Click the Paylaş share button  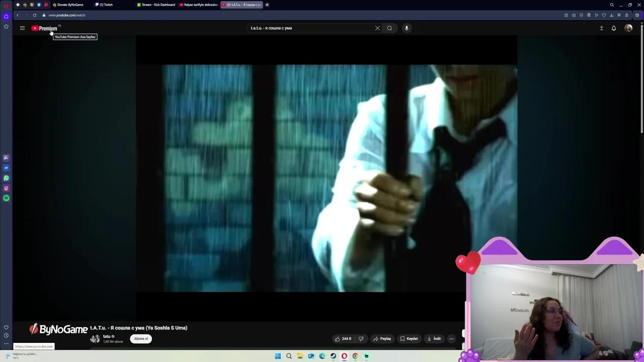382,339
